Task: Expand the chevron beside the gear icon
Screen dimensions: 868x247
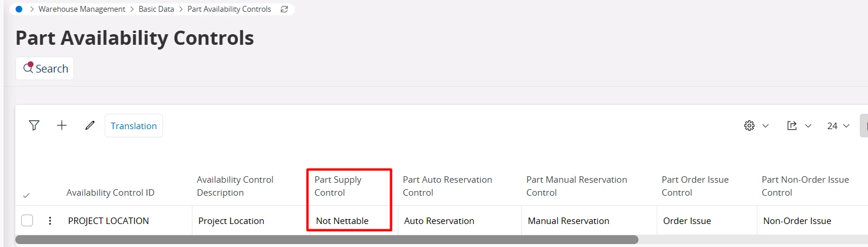Action: 766,126
